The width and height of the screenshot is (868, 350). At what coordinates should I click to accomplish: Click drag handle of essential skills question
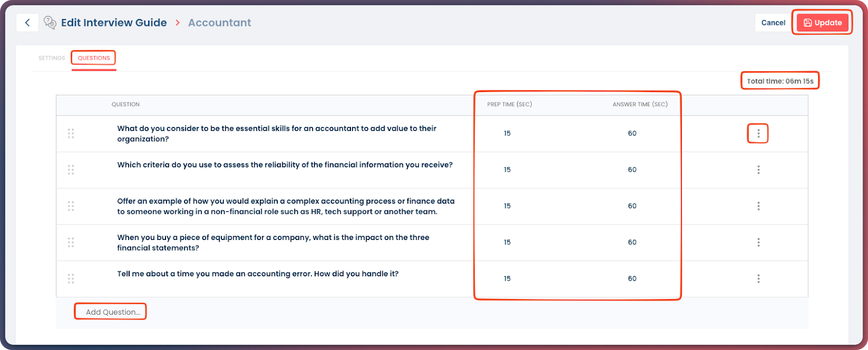tap(71, 133)
